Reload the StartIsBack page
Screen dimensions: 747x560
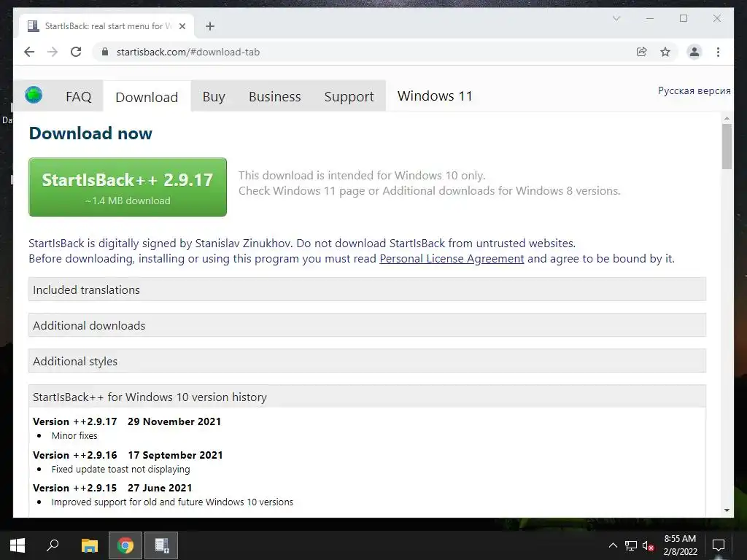pyautogui.click(x=76, y=52)
